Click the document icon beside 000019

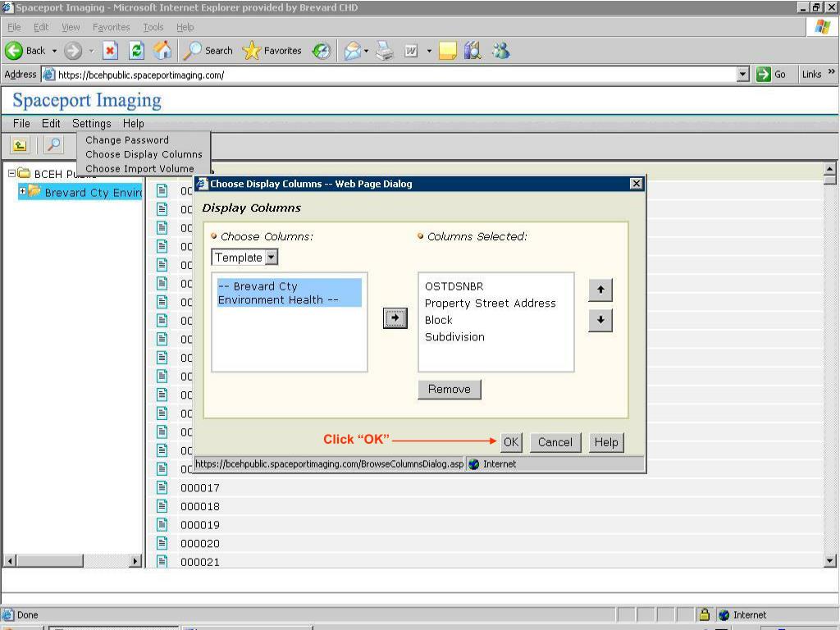(x=162, y=524)
